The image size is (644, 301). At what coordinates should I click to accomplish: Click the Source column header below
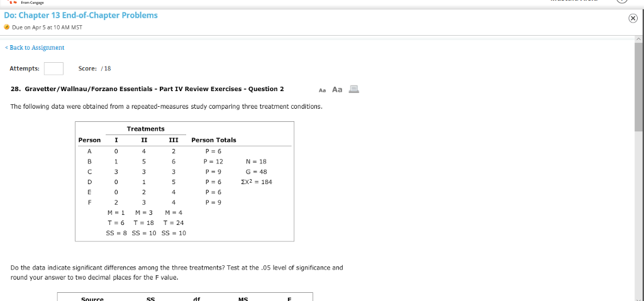point(92,299)
